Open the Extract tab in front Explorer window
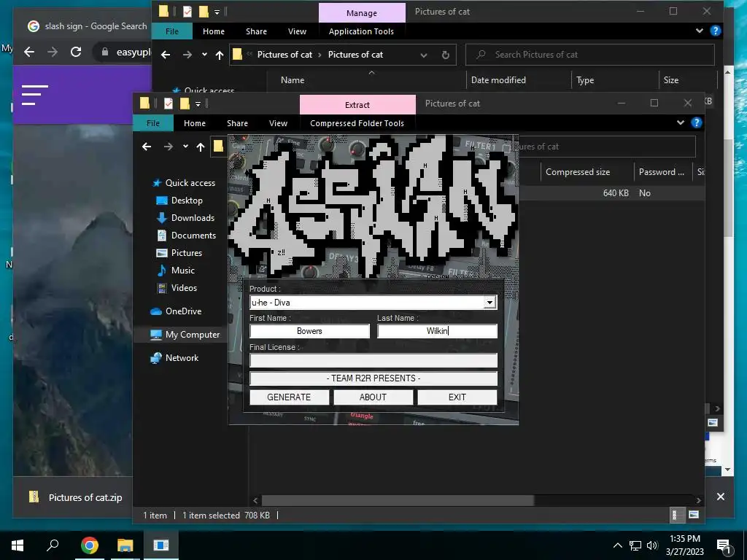The width and height of the screenshot is (747, 560). [x=357, y=105]
